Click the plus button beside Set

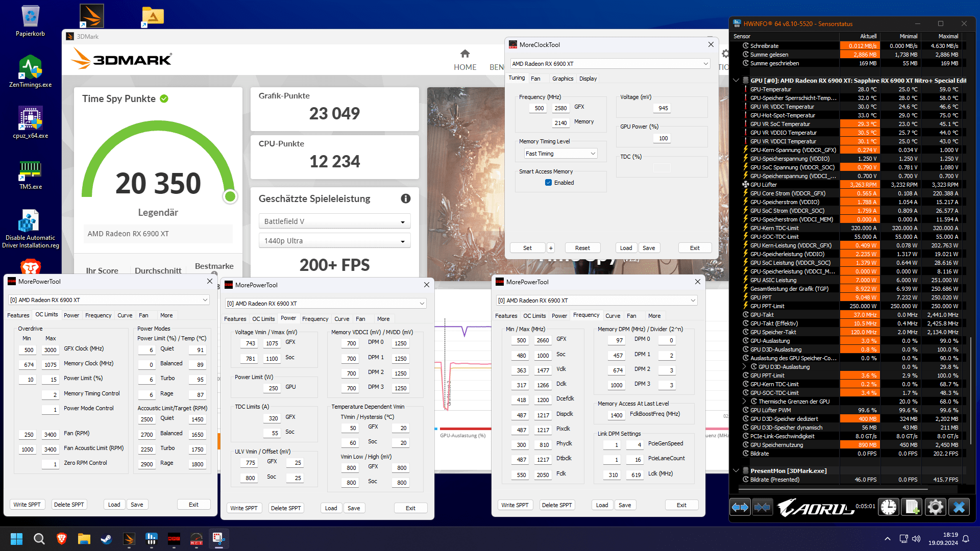[551, 248]
